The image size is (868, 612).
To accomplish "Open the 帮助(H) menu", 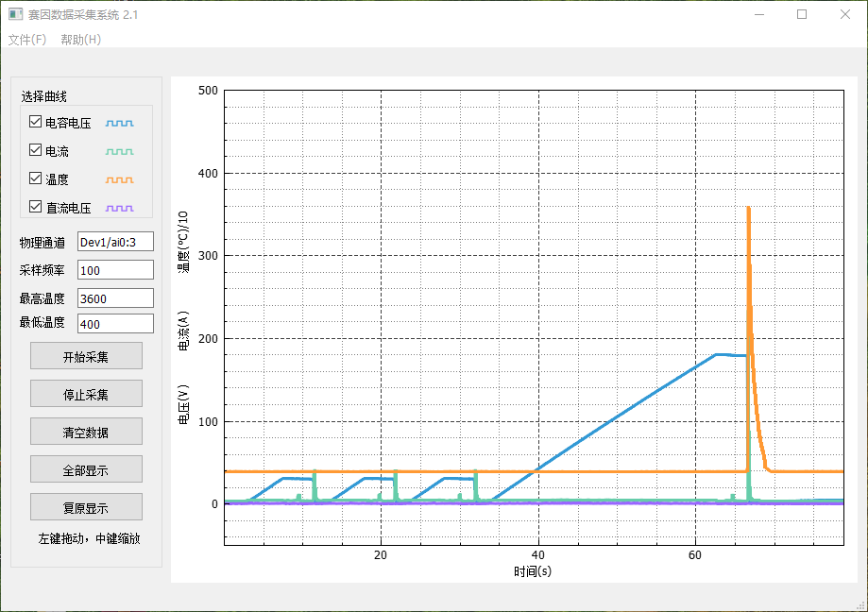I will [81, 40].
